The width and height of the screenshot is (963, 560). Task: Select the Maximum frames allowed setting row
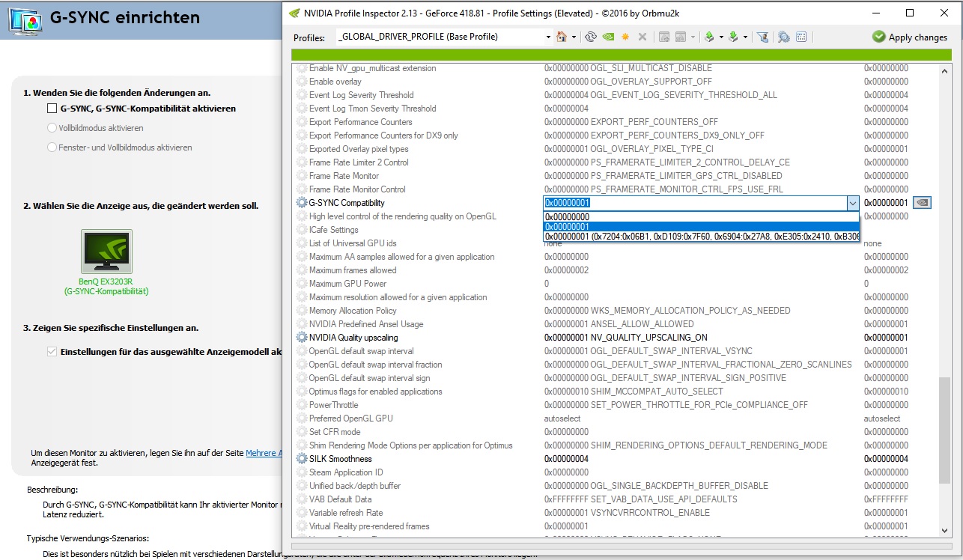click(x=614, y=270)
